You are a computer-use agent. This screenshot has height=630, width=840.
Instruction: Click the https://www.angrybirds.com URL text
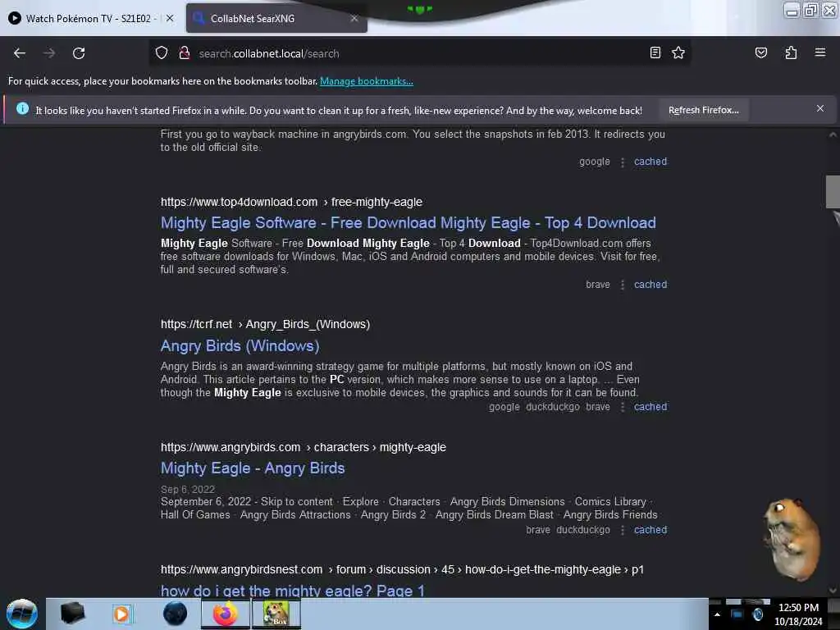pyautogui.click(x=231, y=447)
